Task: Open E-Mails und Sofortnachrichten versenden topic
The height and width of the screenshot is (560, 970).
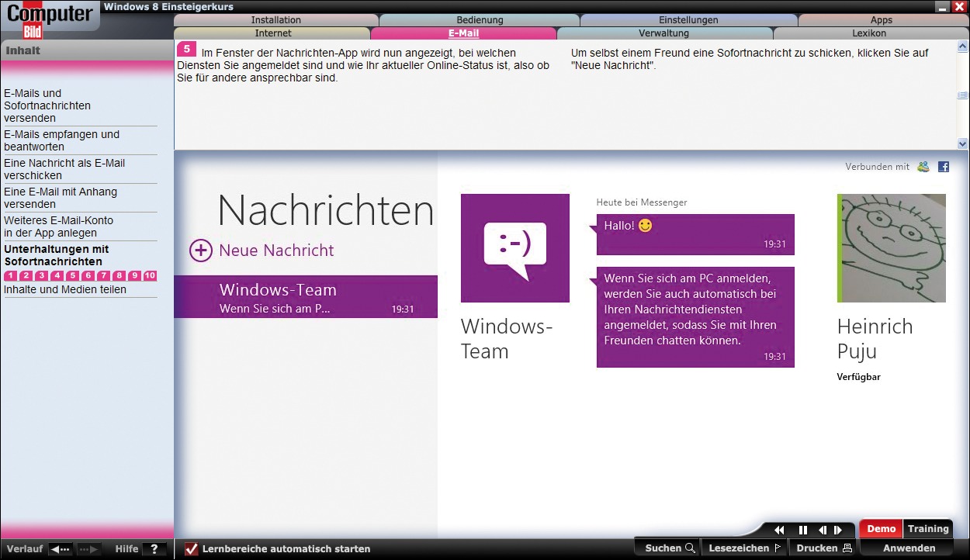Action: tap(47, 105)
